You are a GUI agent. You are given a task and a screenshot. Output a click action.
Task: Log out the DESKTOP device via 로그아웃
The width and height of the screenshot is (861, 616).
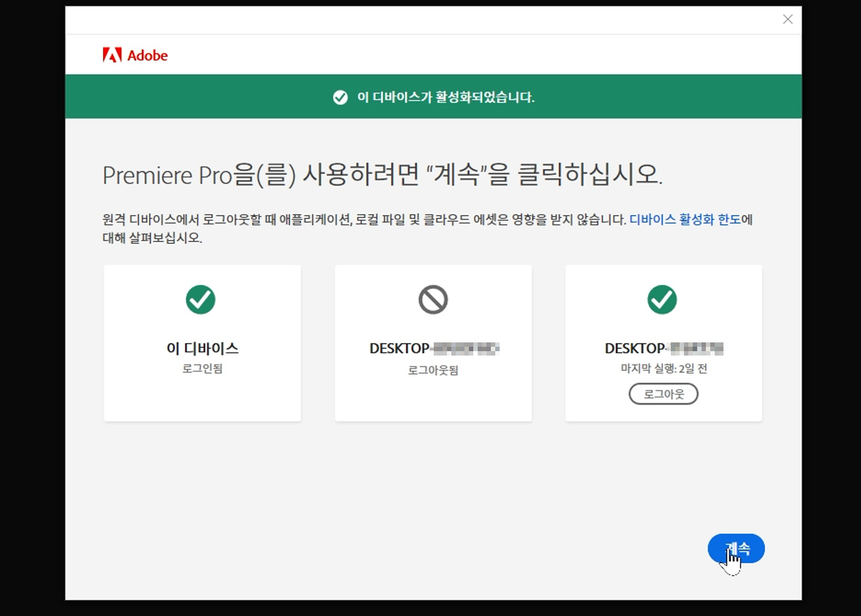tap(663, 394)
